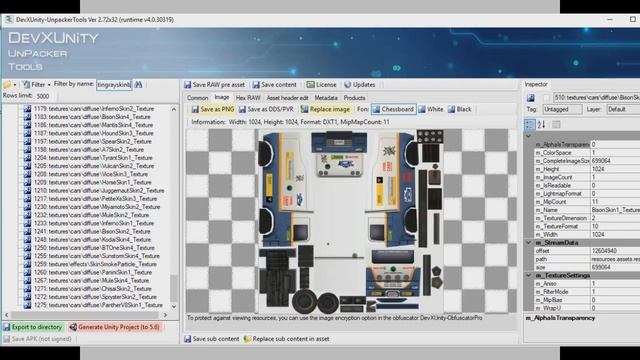Collapse the m_StreamData section
Image resolution: width=640 pixels, height=360 pixels.
[529, 242]
